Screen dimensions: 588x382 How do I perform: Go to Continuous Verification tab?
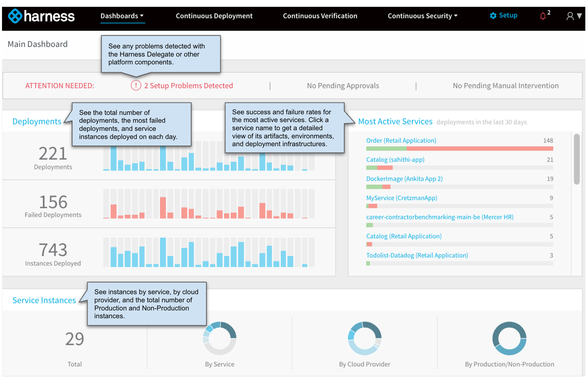tap(320, 16)
